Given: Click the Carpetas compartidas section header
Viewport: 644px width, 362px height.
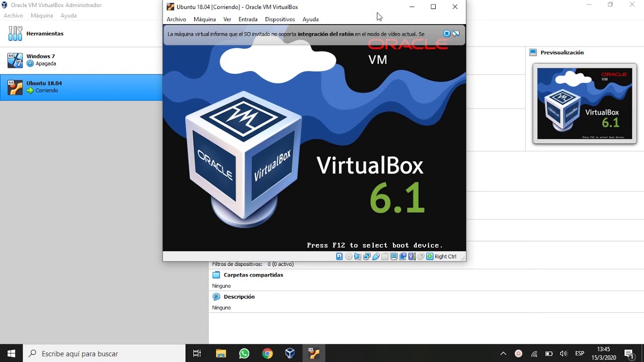Looking at the screenshot, I should tap(254, 275).
